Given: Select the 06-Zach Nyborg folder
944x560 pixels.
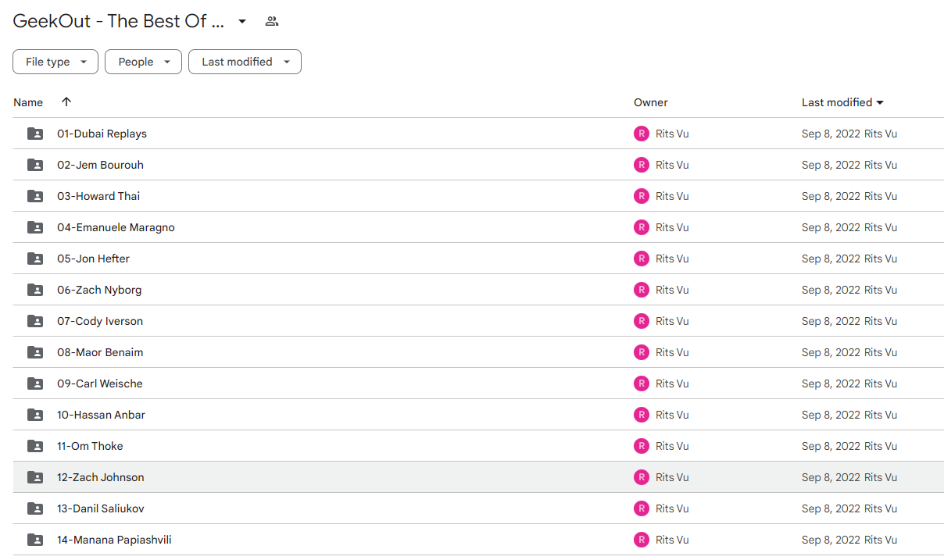Looking at the screenshot, I should (478, 290).
